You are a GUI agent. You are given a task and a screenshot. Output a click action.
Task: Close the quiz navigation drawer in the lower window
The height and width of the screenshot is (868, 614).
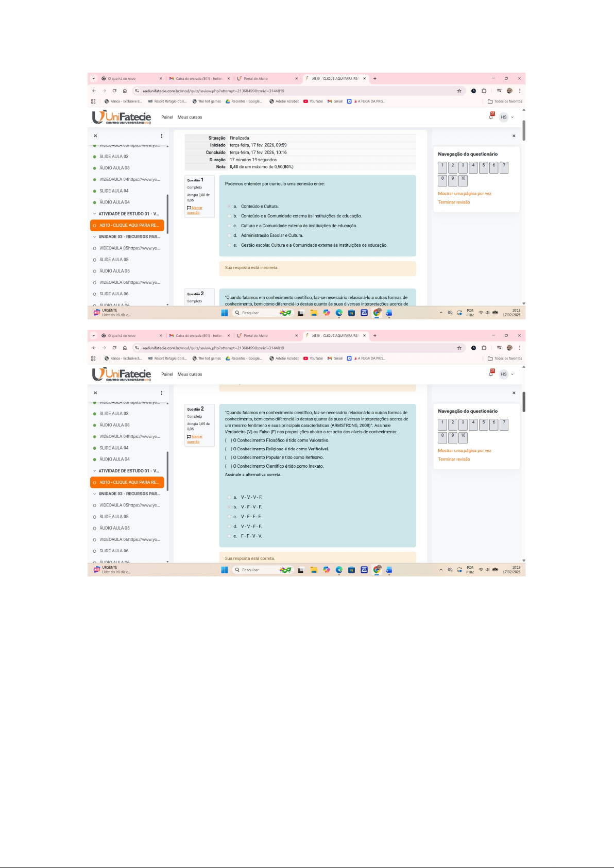(514, 393)
